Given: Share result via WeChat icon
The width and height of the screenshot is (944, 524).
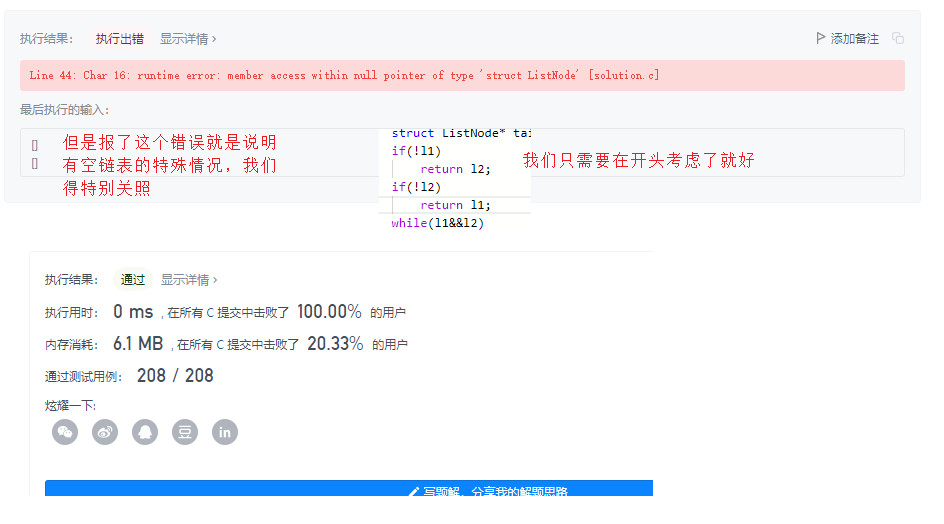Looking at the screenshot, I should coord(65,432).
